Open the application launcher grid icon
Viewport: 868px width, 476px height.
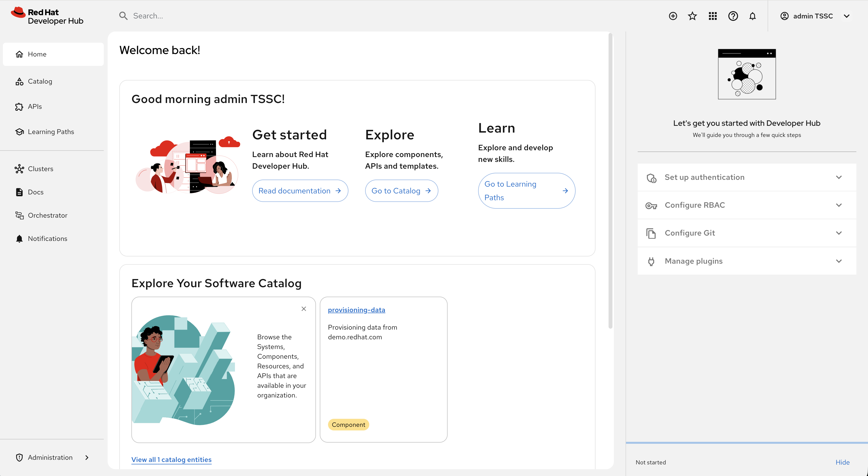(713, 16)
